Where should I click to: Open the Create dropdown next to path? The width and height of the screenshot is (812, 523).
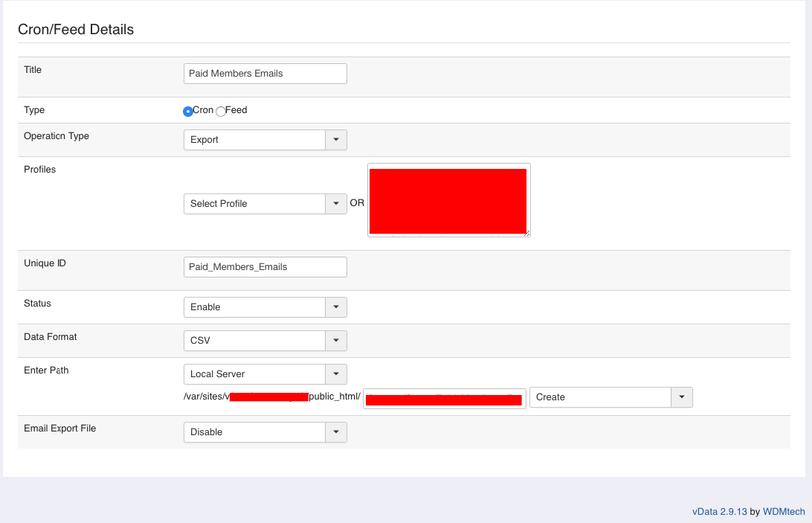(x=611, y=397)
